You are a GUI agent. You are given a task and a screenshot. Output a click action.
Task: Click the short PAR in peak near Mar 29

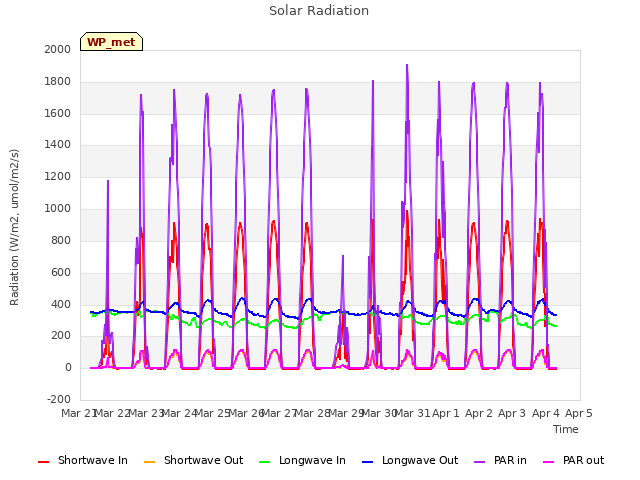(343, 257)
